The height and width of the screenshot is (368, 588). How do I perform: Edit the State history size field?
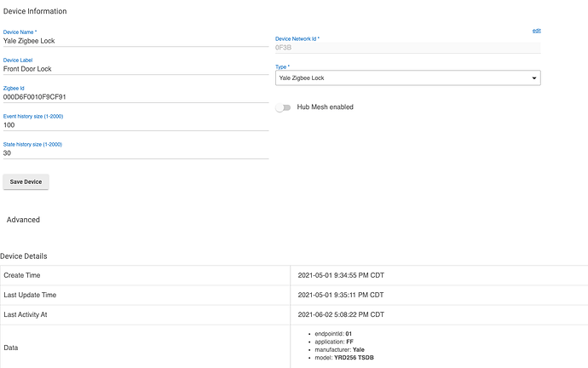pos(136,153)
